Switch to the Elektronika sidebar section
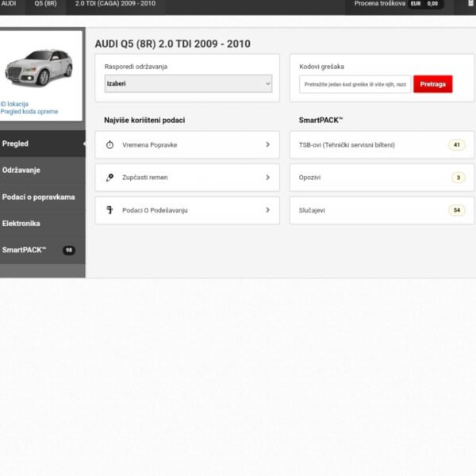 (21, 224)
